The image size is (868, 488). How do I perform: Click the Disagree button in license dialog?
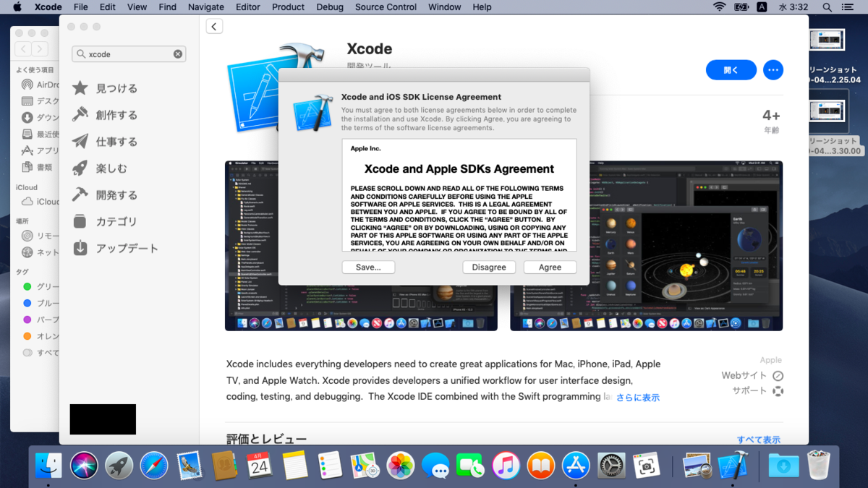click(x=489, y=267)
